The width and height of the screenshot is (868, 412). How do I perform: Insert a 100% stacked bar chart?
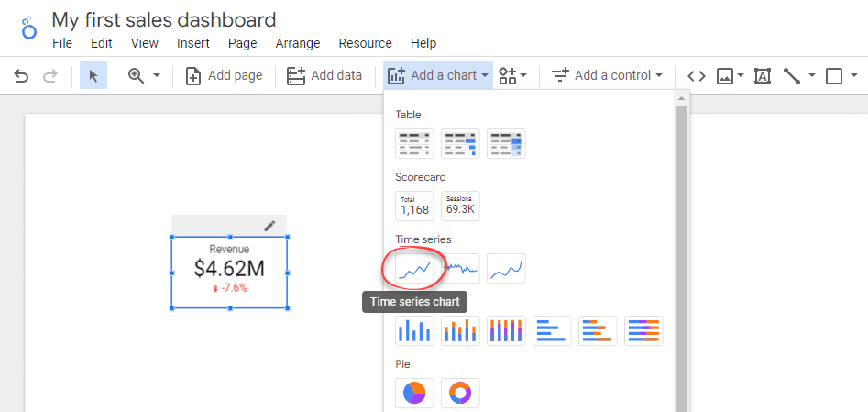(x=643, y=331)
